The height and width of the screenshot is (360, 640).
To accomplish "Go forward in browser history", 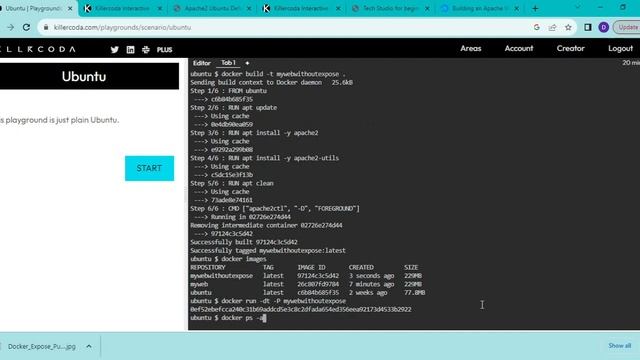I will pyautogui.click(x=10, y=27).
